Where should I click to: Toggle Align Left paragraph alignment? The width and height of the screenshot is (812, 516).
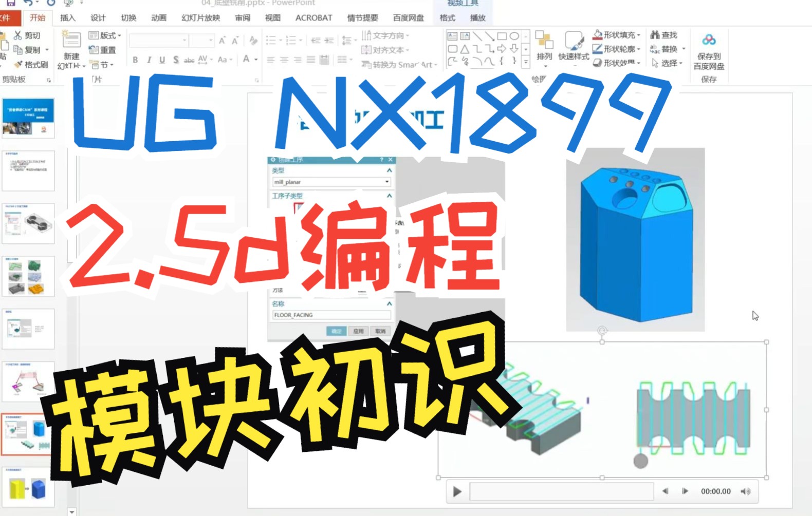271,60
